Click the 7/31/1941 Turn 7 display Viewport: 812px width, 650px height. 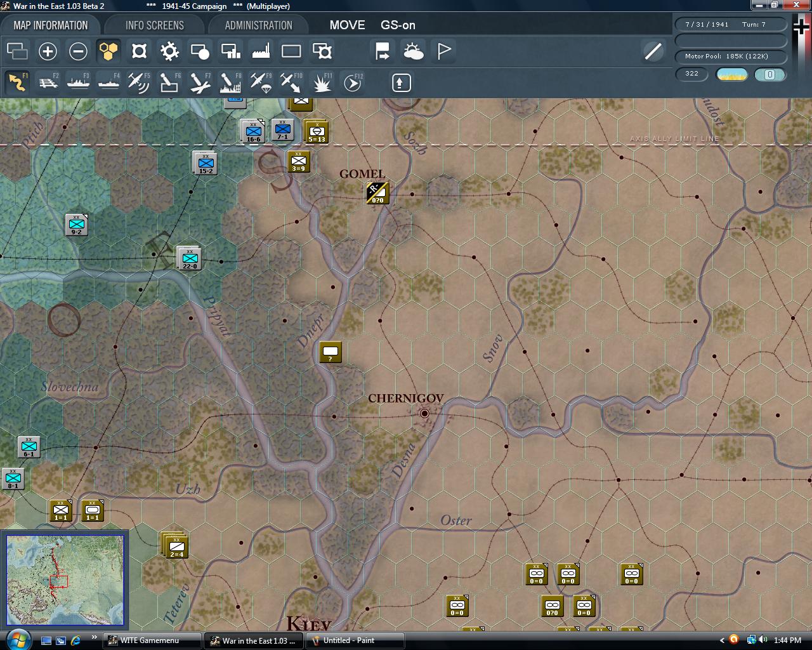point(731,24)
